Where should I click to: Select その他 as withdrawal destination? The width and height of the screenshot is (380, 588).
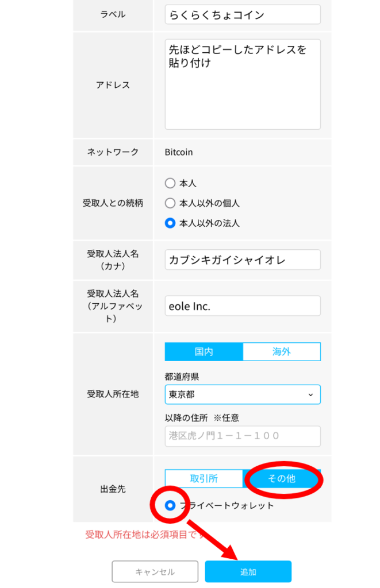point(281,478)
